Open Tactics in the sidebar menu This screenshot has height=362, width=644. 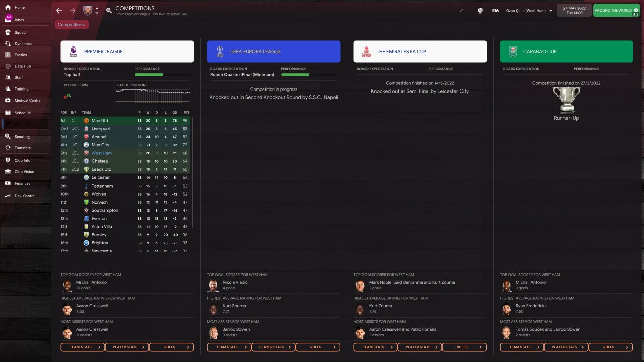point(21,55)
